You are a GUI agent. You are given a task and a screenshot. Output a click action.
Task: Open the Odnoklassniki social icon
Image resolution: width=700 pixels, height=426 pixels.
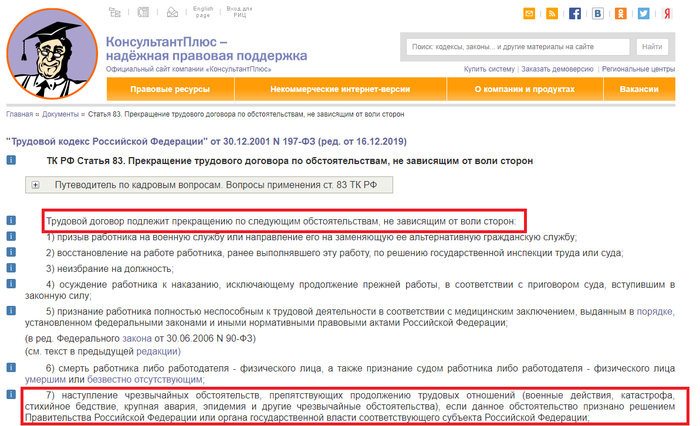pos(622,14)
